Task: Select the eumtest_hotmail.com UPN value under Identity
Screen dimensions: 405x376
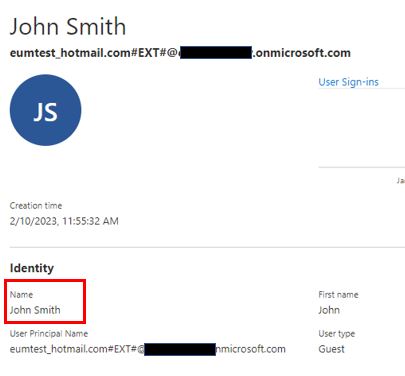Action: [x=148, y=349]
